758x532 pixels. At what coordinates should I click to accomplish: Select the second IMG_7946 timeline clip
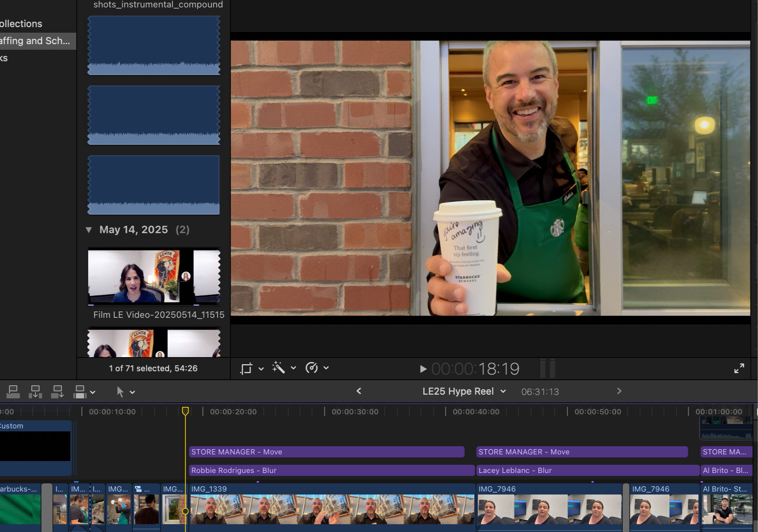point(664,507)
